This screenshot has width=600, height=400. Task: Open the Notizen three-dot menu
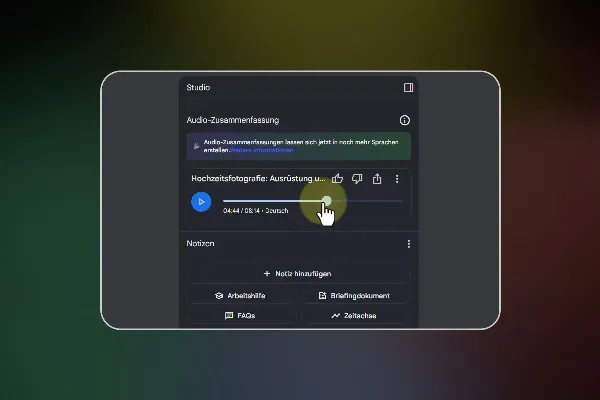[x=409, y=244]
